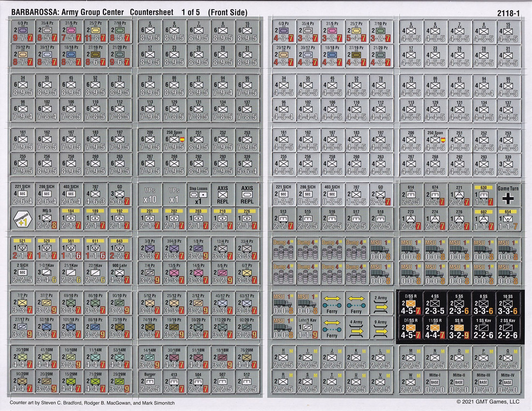Select the 2 SS Kav counter
The height and width of the screenshot is (411, 532).
coord(508,328)
